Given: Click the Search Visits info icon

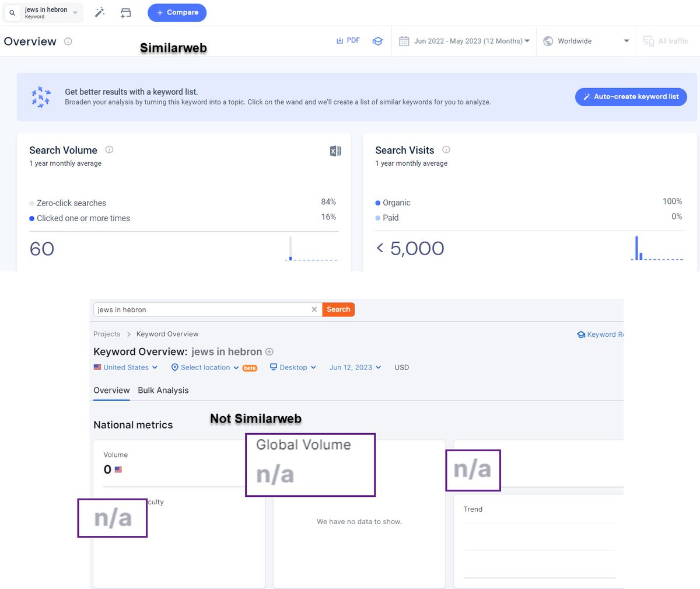Looking at the screenshot, I should [x=446, y=149].
